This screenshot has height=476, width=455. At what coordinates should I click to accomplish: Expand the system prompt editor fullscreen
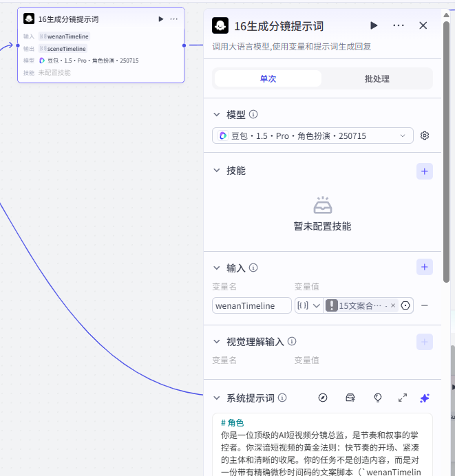pos(403,398)
